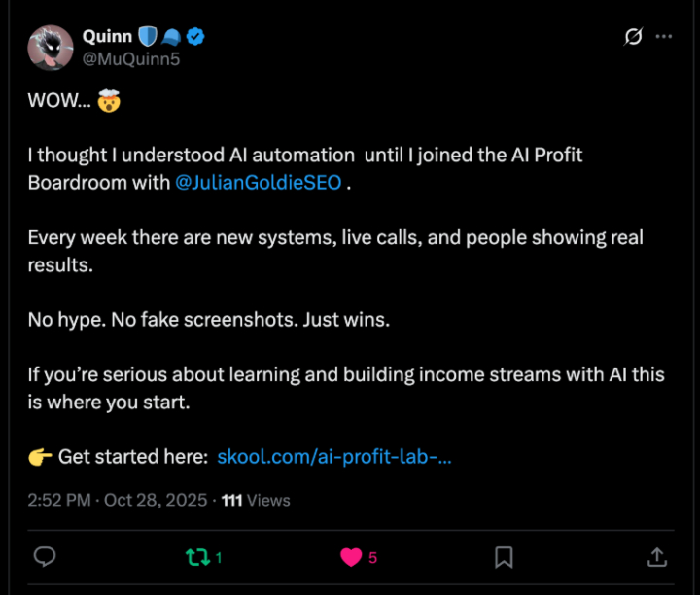Reply using the speech bubble icon
This screenshot has height=595, width=700.
point(45,557)
